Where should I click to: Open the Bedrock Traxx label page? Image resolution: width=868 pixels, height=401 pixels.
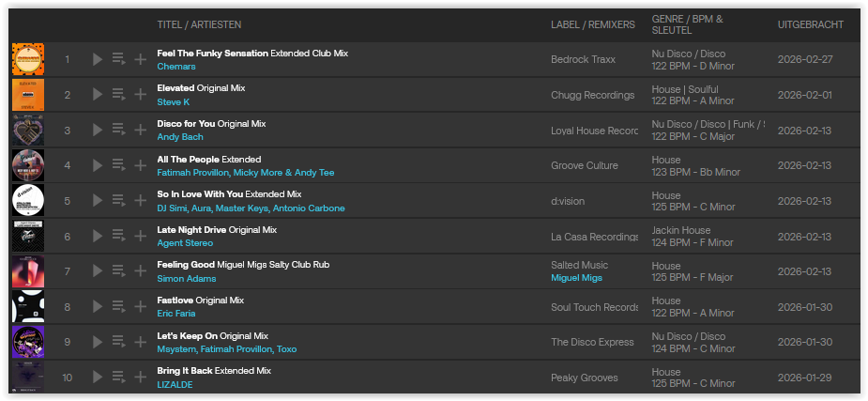coord(583,60)
